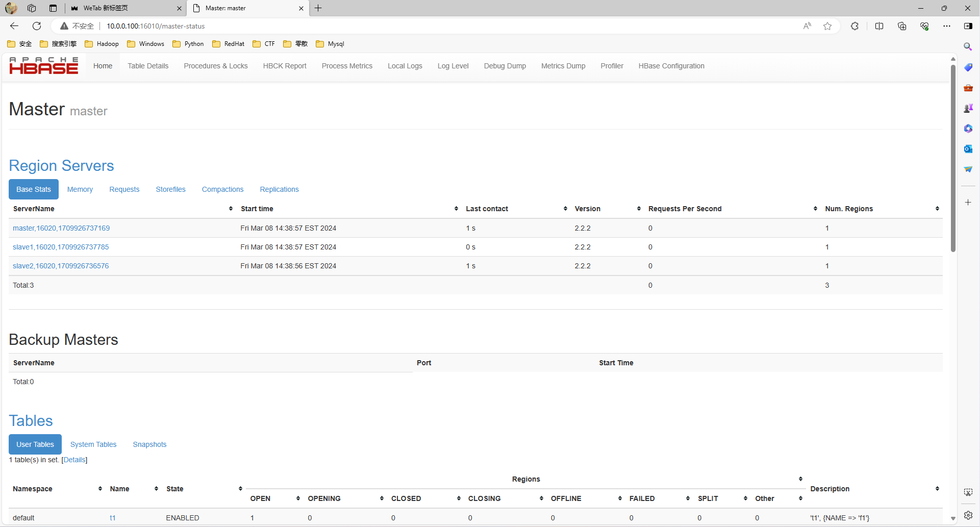Open the workspaces icon in title bar
Image resolution: width=980 pixels, height=527 pixels.
click(32, 8)
